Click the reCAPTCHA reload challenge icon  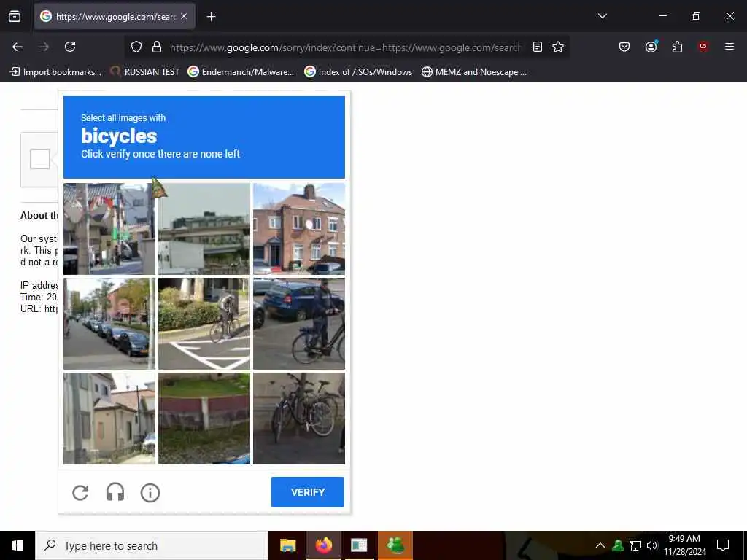(80, 492)
